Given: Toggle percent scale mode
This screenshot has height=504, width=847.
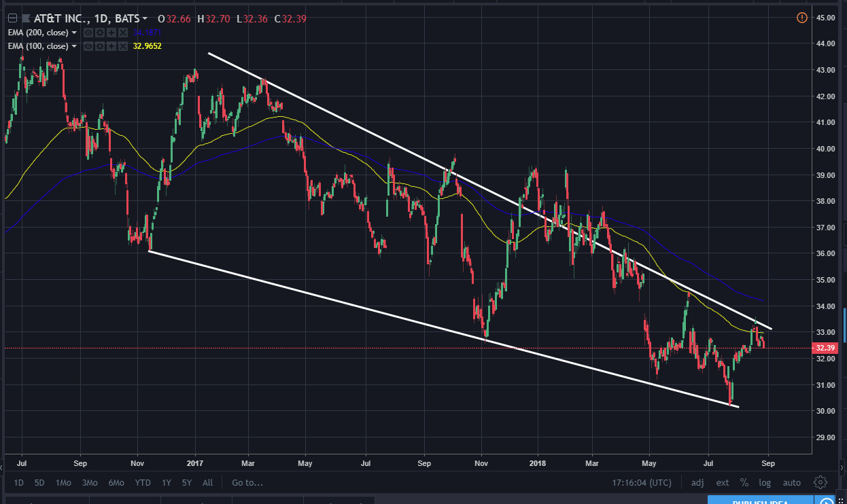Looking at the screenshot, I should (744, 483).
